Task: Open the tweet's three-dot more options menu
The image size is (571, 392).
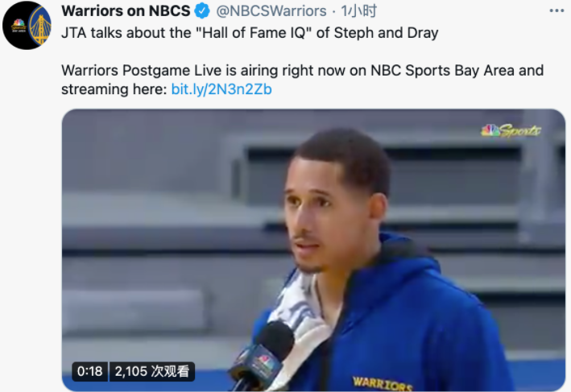Action: (557, 11)
